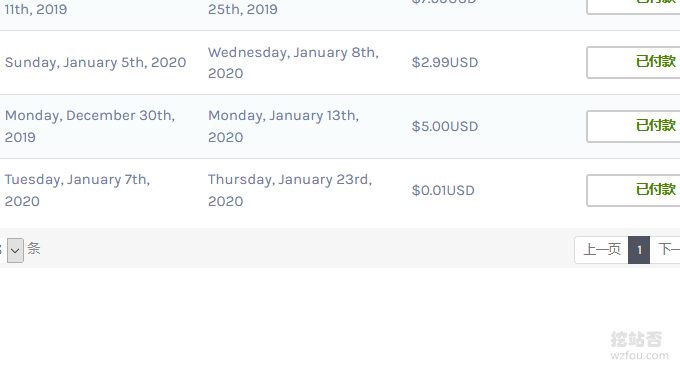The width and height of the screenshot is (680, 366).
Task: Click the $0.01USD amount
Action: 443,190
